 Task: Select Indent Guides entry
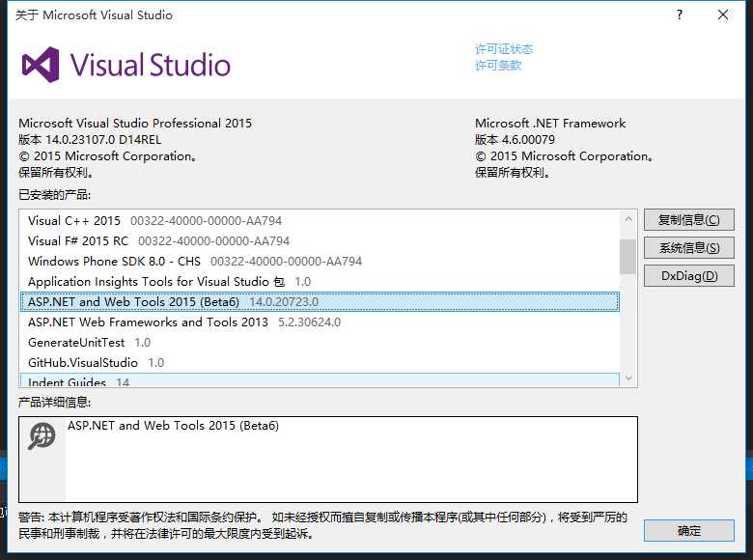point(320,380)
